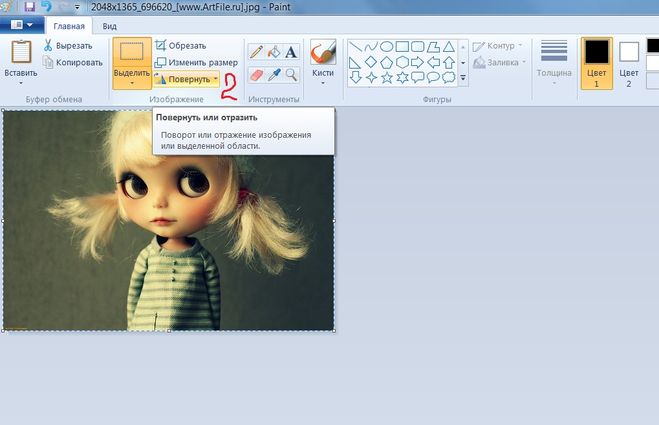Select the Six-point star shape
The height and width of the screenshot is (425, 659).
coord(402,77)
